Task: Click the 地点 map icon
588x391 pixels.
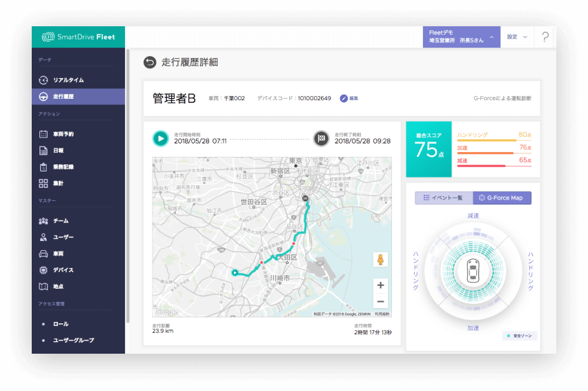Action: pos(43,286)
